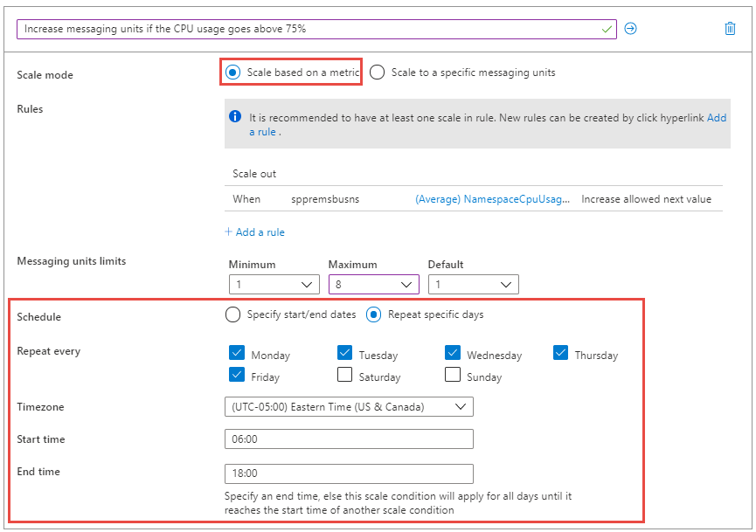The height and width of the screenshot is (532, 756).
Task: Select Scale to a specific messaging units
Action: pyautogui.click(x=377, y=73)
